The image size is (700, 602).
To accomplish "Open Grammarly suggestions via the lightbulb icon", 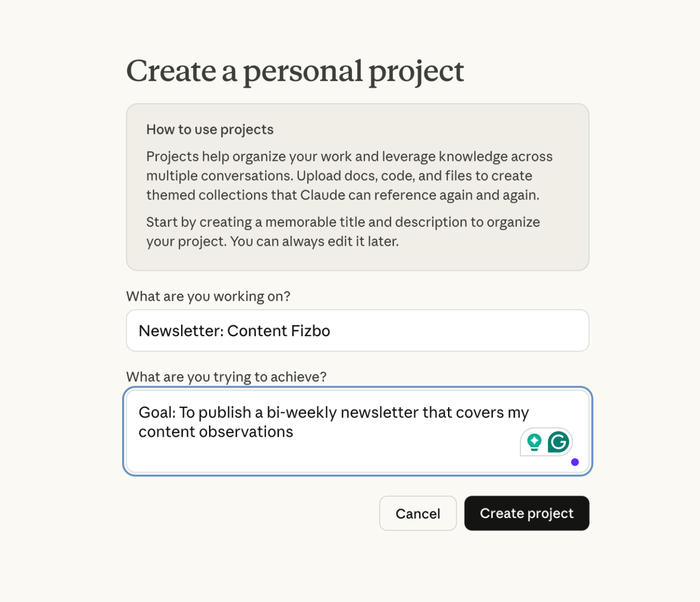I will [534, 442].
